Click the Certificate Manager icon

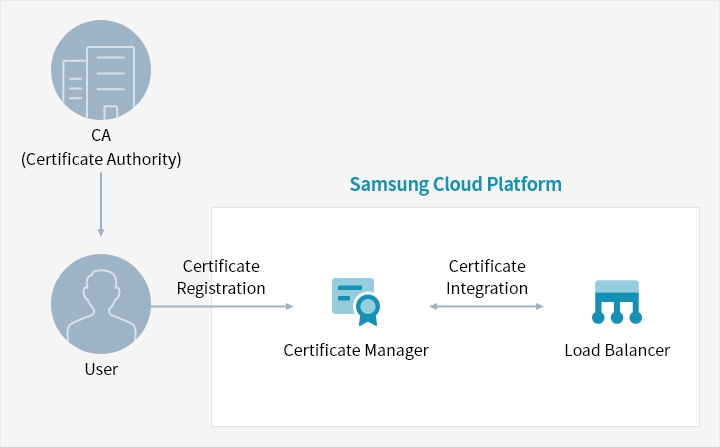(355, 303)
